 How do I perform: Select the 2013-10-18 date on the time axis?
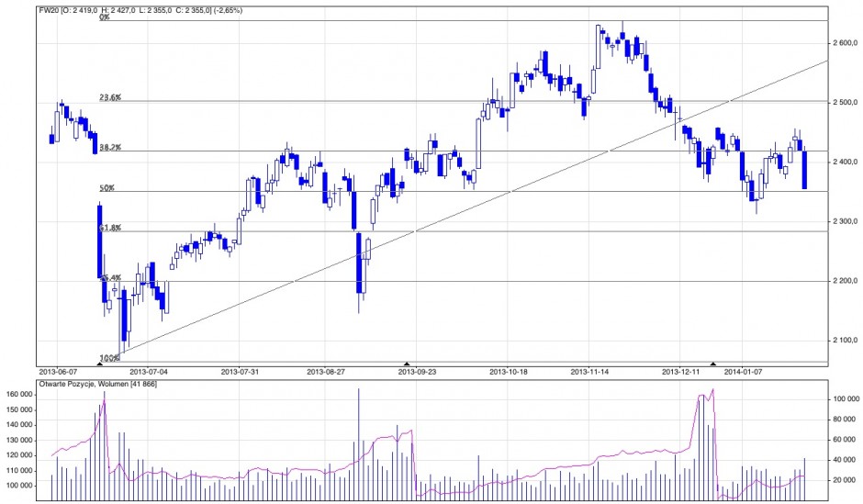click(x=508, y=372)
